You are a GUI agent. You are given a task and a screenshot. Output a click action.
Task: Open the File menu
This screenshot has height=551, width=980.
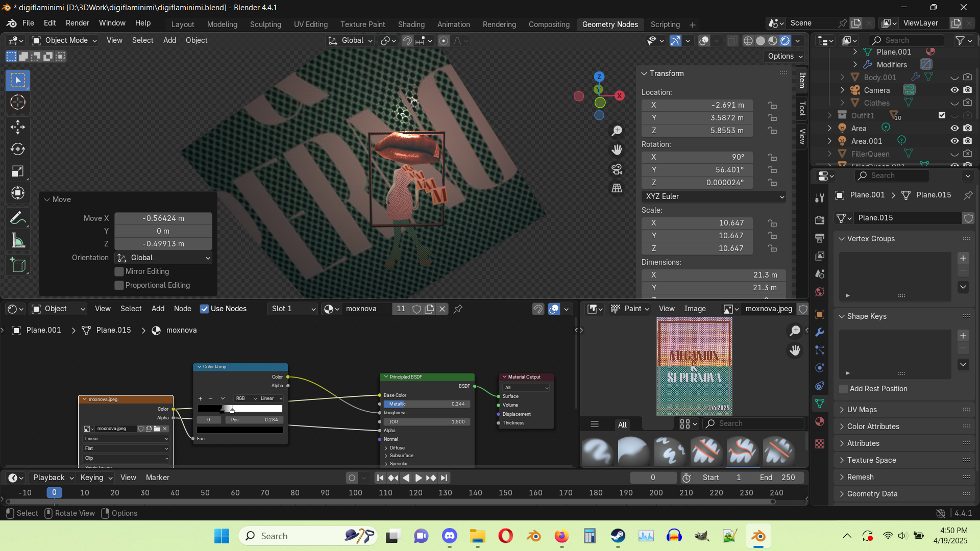click(28, 23)
